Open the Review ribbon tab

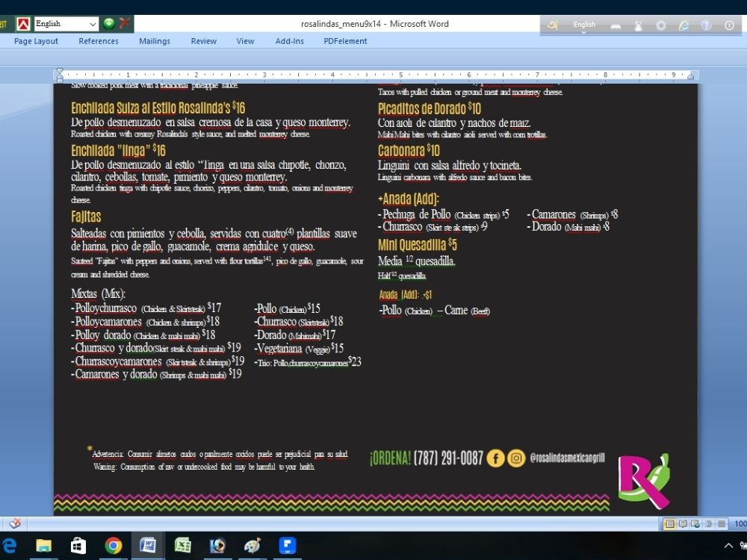[x=203, y=41]
